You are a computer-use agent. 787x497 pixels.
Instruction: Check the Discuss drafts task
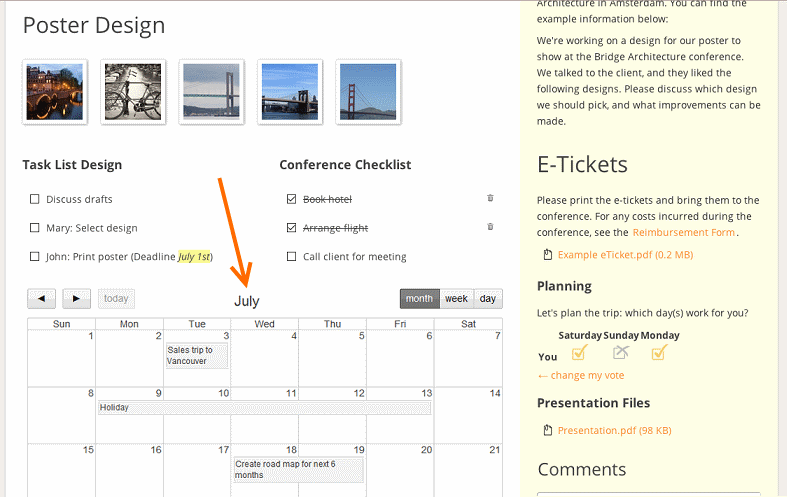[x=35, y=199]
